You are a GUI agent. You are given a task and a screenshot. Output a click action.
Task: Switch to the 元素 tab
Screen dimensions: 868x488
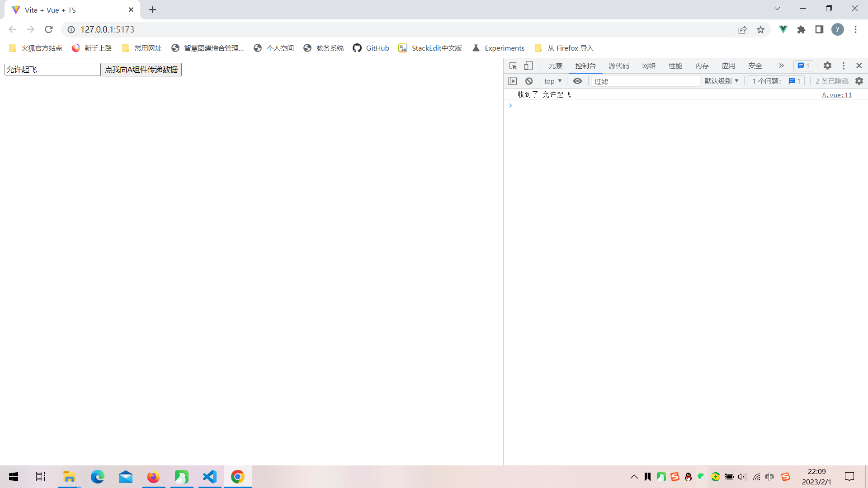[555, 66]
